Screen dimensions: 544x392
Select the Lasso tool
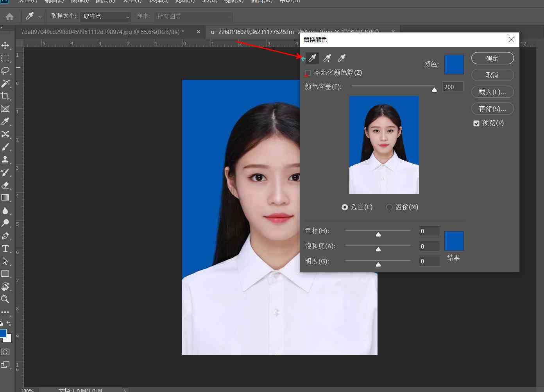click(x=5, y=71)
